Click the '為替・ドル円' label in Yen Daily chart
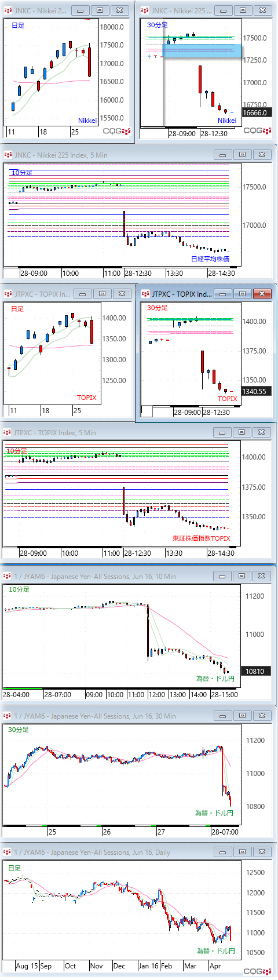This screenshot has height=980, width=278. click(216, 951)
